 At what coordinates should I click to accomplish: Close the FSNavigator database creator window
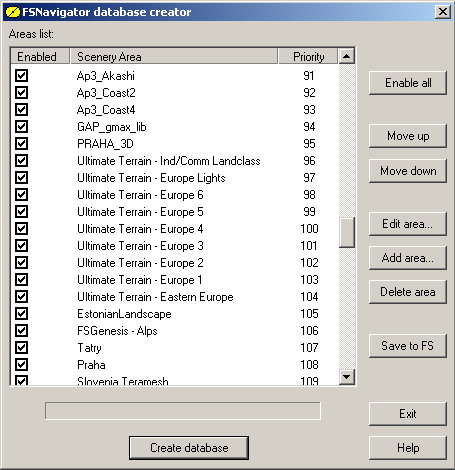[442, 12]
